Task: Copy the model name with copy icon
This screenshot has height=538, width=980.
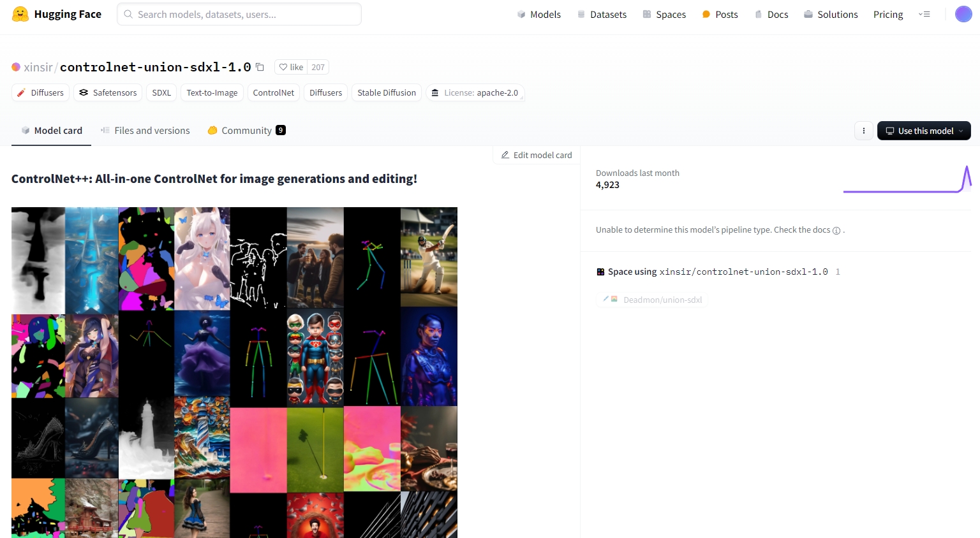Action: (260, 67)
